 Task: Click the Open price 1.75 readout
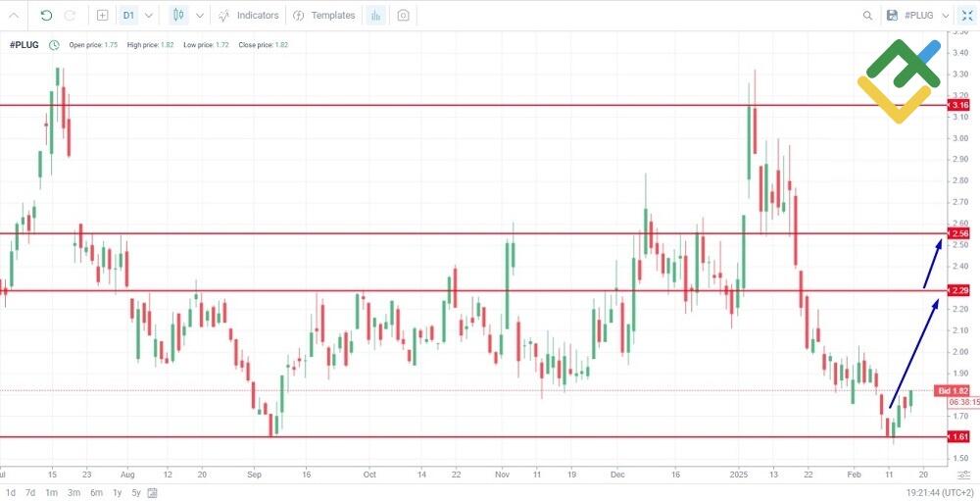pyautogui.click(x=93, y=45)
